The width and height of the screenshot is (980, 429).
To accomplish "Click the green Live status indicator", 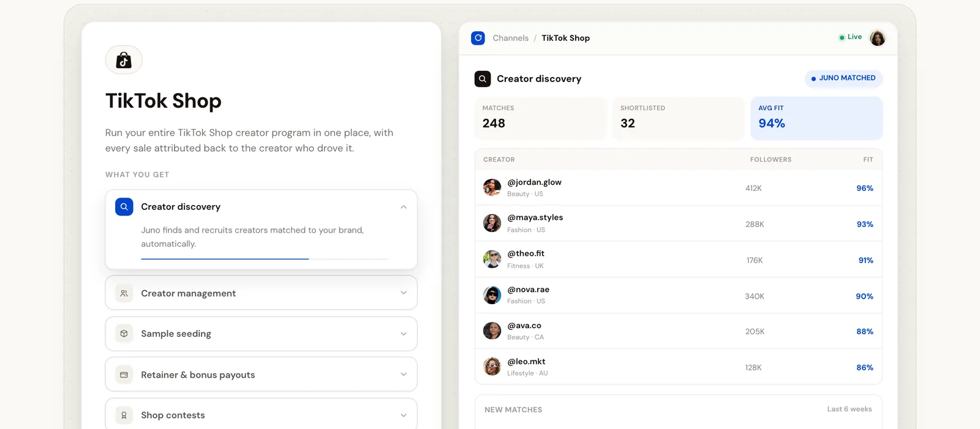I will 850,37.
